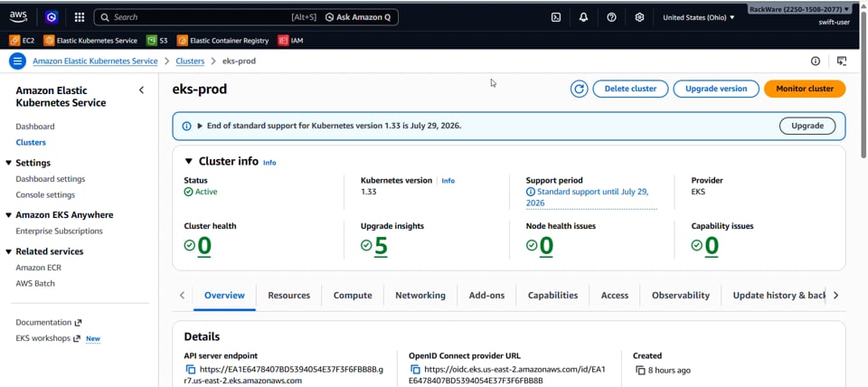Open Clusters breadcrumb link
This screenshot has width=868, height=387.
pos(190,61)
